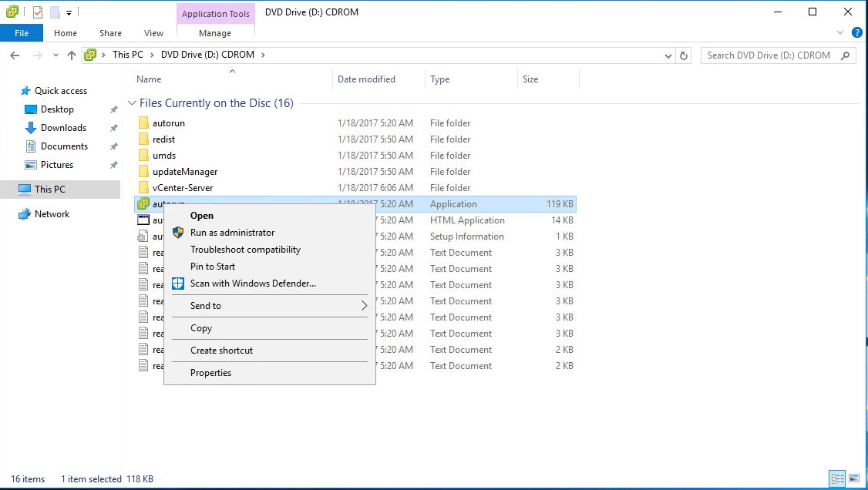Screen dimensions: 868x490
Task: Open the Help question mark icon
Action: [x=856, y=33]
